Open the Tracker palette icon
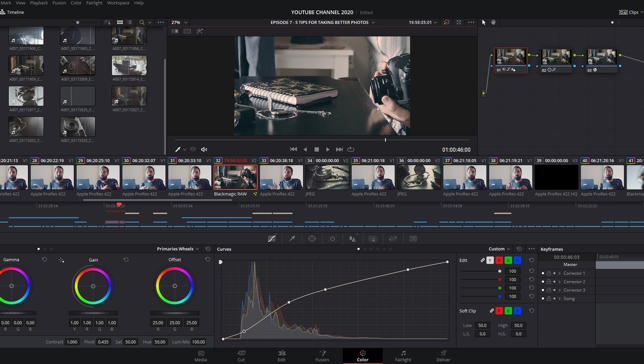The width and height of the screenshot is (644, 364). tap(333, 239)
